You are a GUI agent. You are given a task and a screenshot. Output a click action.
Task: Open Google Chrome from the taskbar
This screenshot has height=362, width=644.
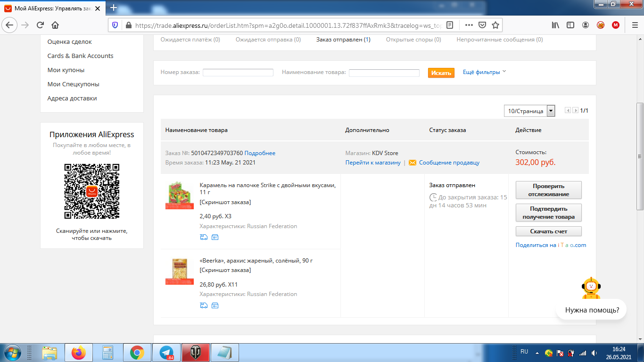[137, 353]
